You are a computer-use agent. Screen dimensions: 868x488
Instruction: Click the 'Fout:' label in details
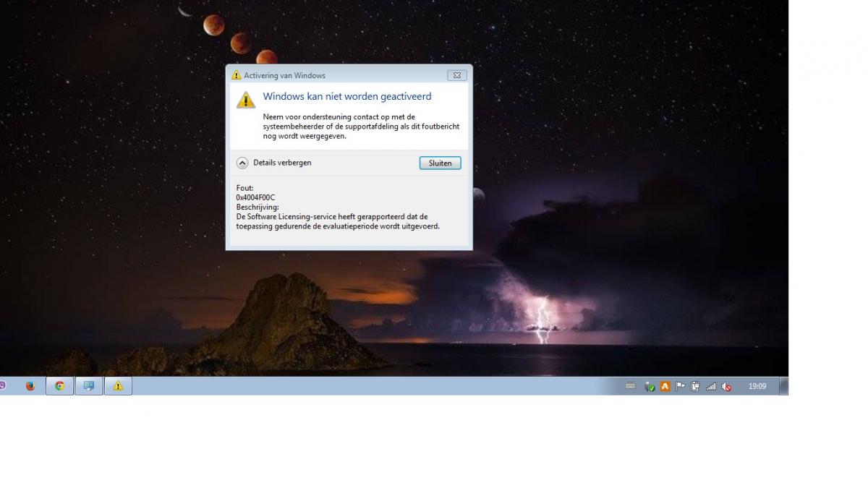(244, 188)
